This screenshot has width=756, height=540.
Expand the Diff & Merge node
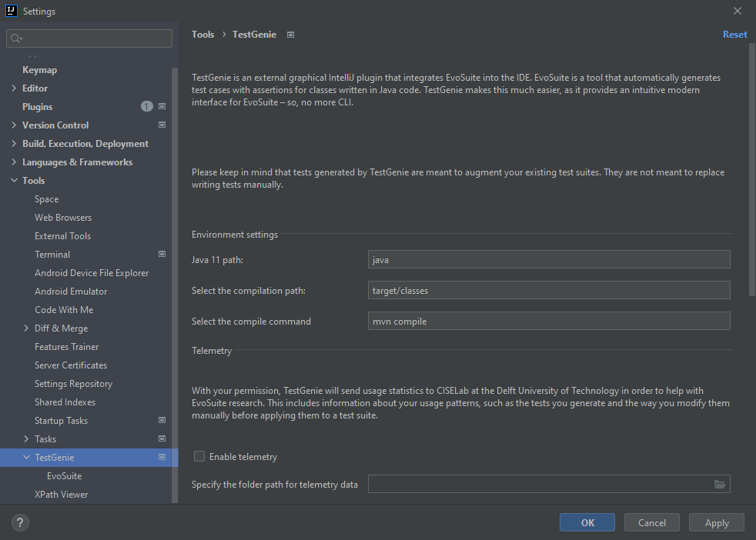[26, 328]
